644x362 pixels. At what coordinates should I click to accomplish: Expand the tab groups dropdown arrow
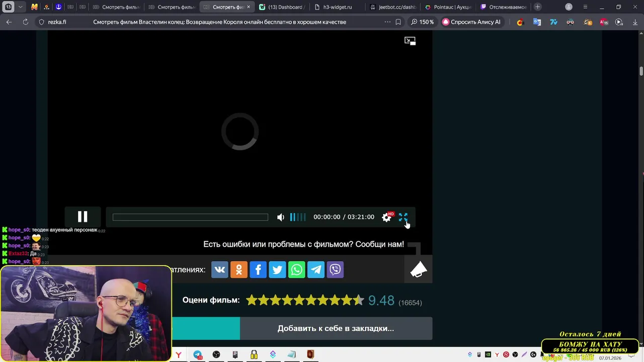point(21,7)
